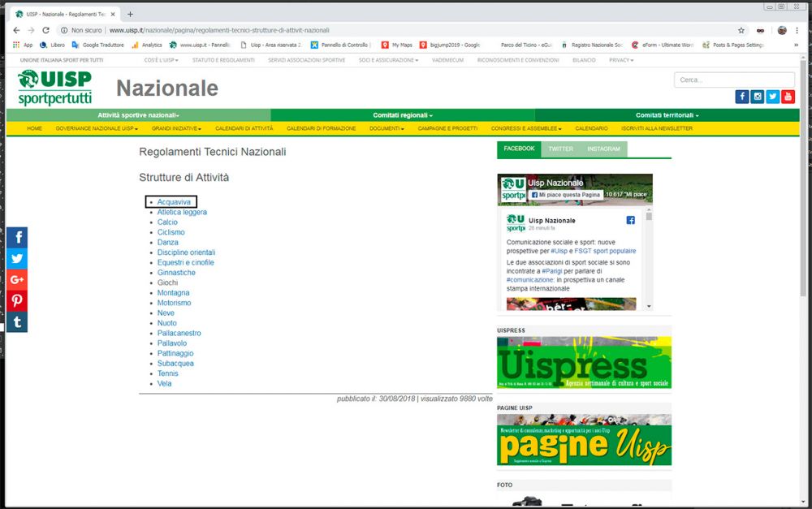Open the Vela link
The height and width of the screenshot is (509, 812).
(164, 384)
